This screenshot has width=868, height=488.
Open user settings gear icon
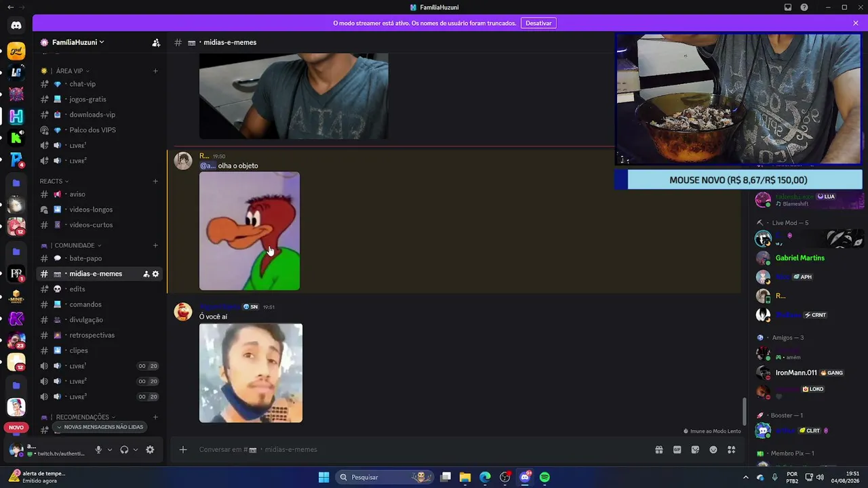pos(150,449)
